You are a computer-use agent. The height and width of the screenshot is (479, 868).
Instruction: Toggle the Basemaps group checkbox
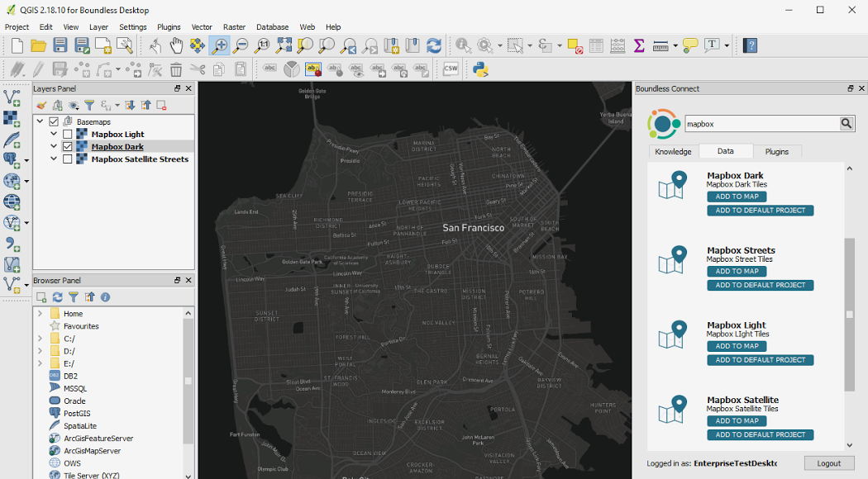click(x=54, y=121)
